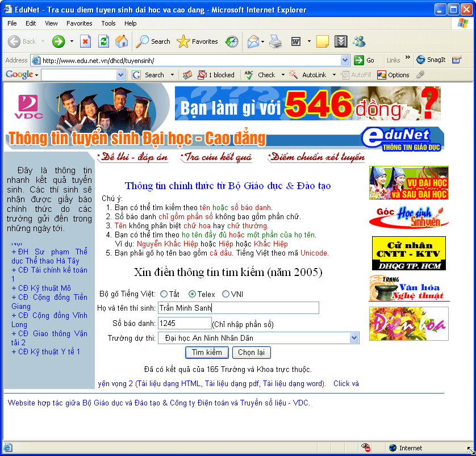Image resolution: width=476 pixels, height=456 pixels.
Task: Click the Tìm kiếm search button
Action: (207, 353)
